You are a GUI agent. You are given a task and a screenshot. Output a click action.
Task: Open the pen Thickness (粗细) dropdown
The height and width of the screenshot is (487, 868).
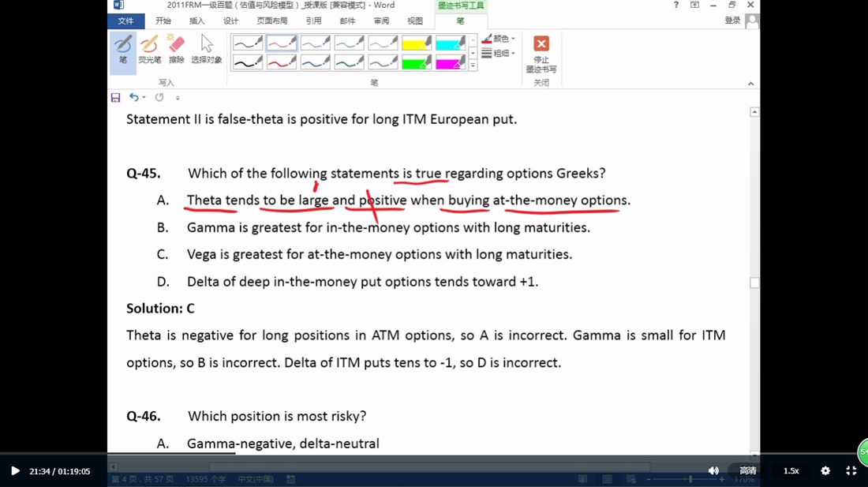499,54
